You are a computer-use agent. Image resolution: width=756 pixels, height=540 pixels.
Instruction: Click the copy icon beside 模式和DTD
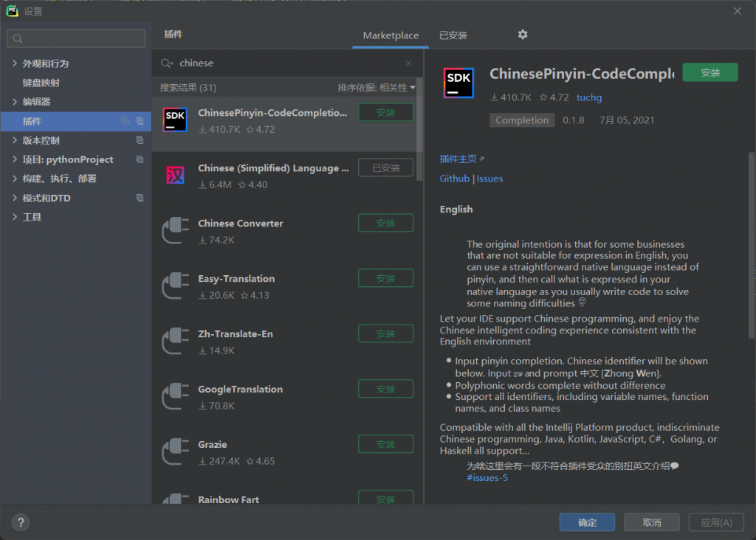140,198
